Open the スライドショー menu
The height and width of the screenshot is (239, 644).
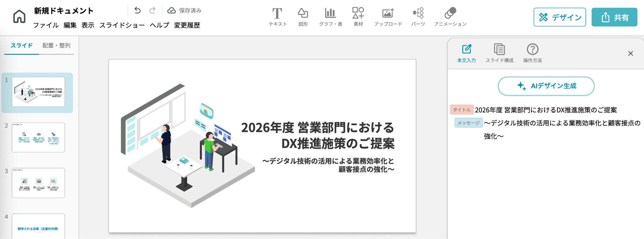[x=122, y=25]
